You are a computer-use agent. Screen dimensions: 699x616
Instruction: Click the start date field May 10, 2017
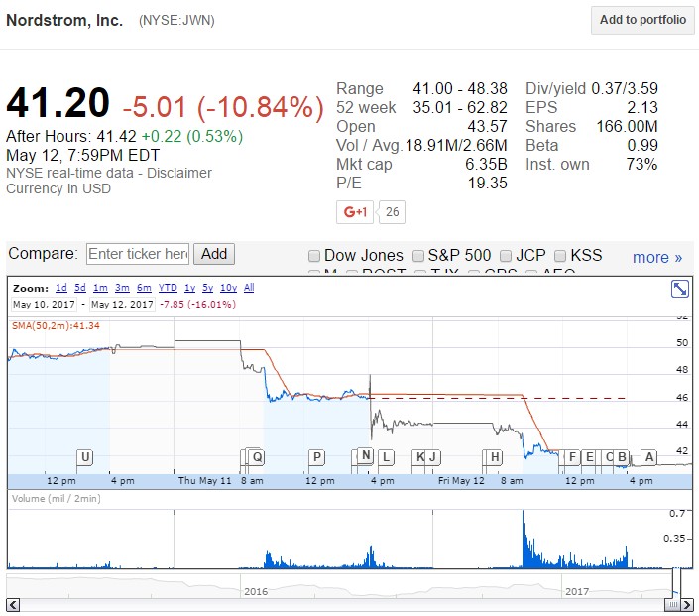44,305
